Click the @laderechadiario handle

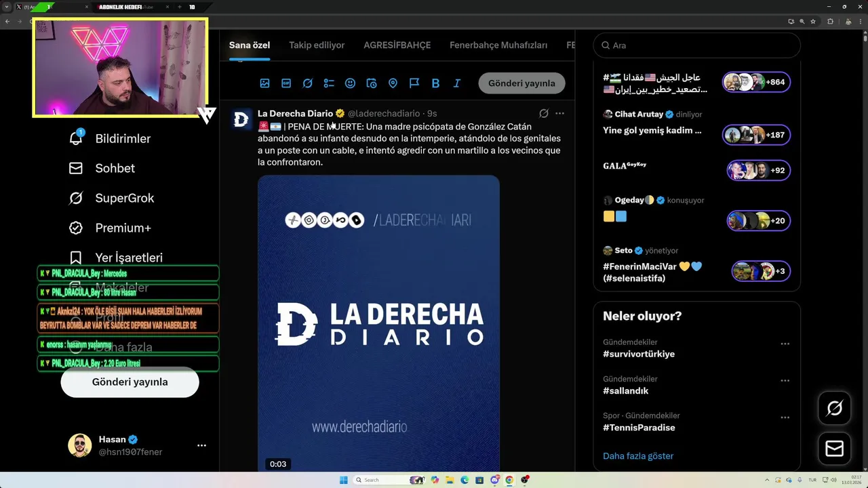coord(384,113)
